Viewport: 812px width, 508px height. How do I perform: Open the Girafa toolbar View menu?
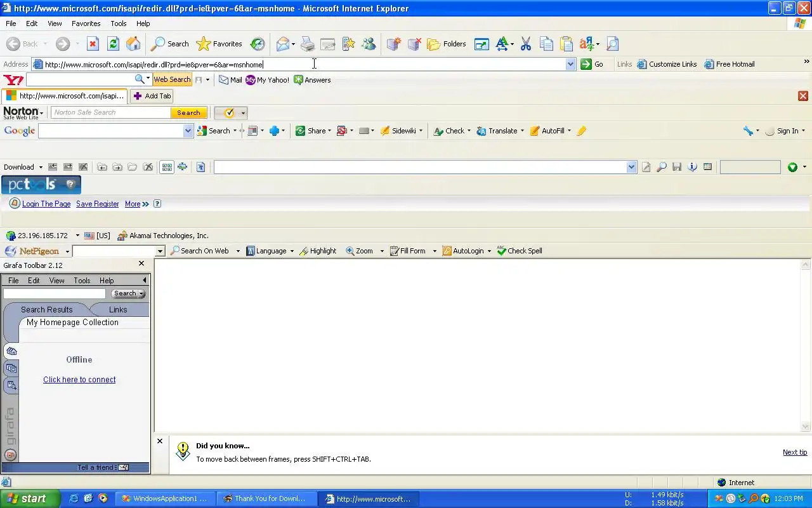tap(56, 281)
